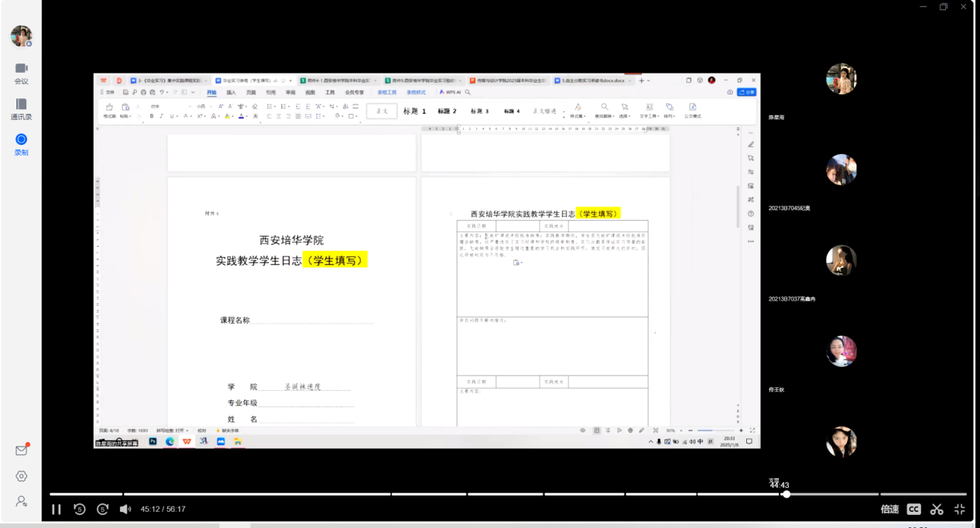Open the 通讯录 contacts section
Viewport: 980px width, 528px height.
pyautogui.click(x=21, y=109)
